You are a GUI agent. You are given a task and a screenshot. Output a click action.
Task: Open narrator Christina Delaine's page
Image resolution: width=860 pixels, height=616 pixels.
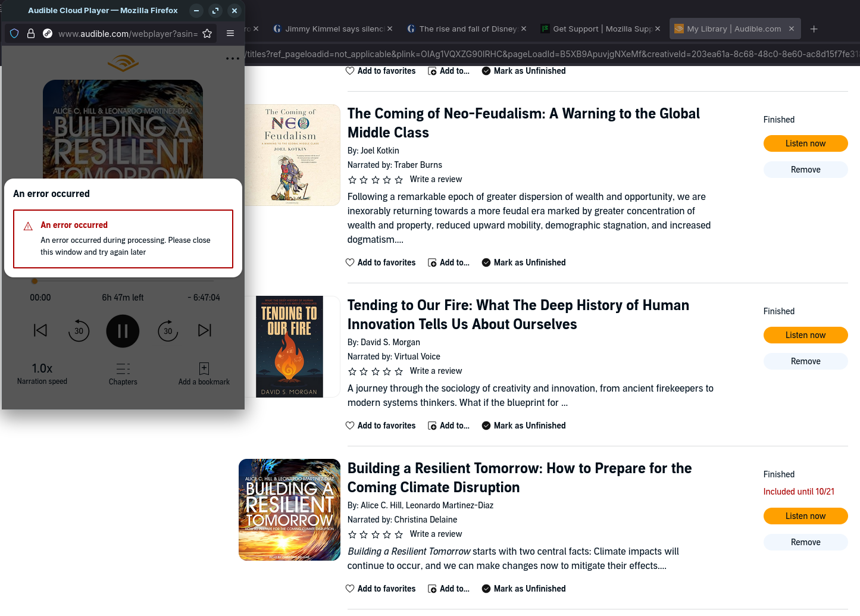426,520
